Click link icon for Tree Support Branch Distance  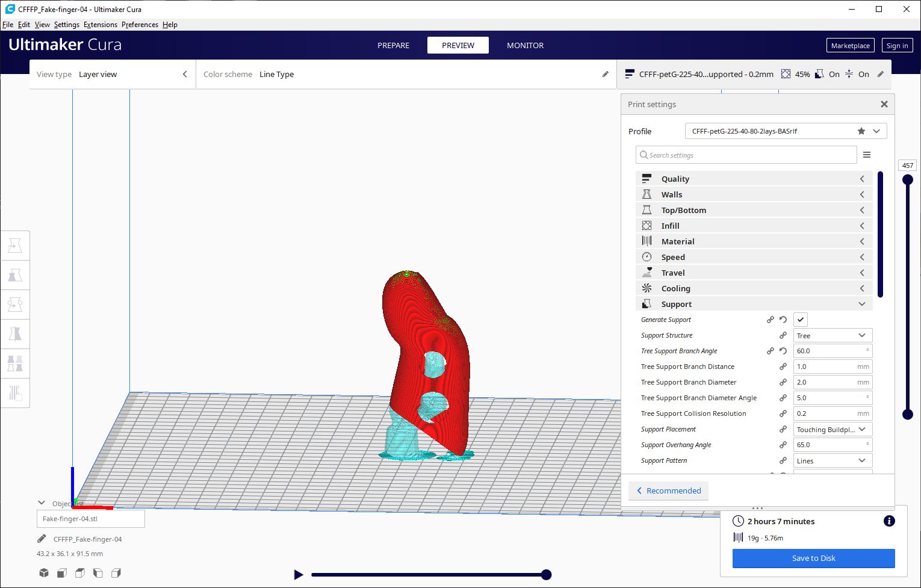click(x=783, y=367)
